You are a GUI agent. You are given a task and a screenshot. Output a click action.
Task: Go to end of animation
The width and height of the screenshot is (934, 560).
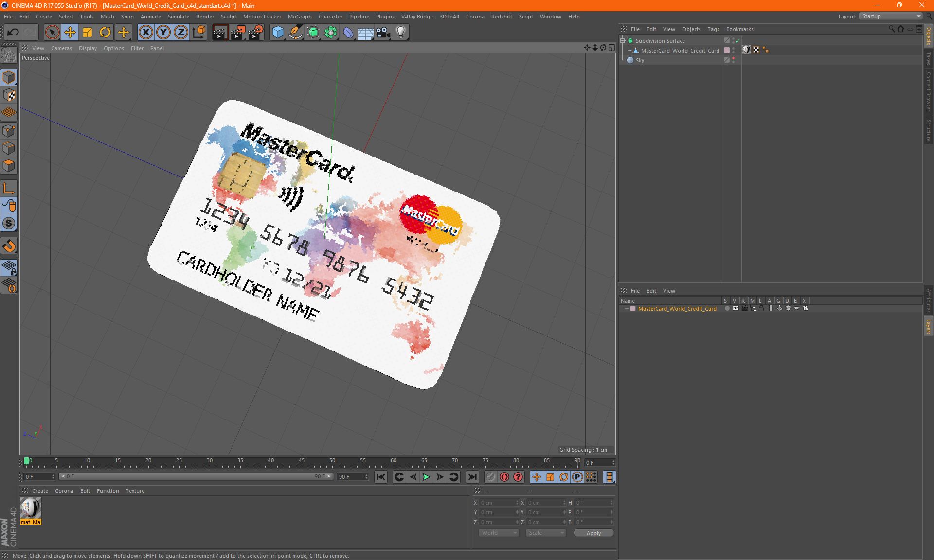[x=472, y=477]
